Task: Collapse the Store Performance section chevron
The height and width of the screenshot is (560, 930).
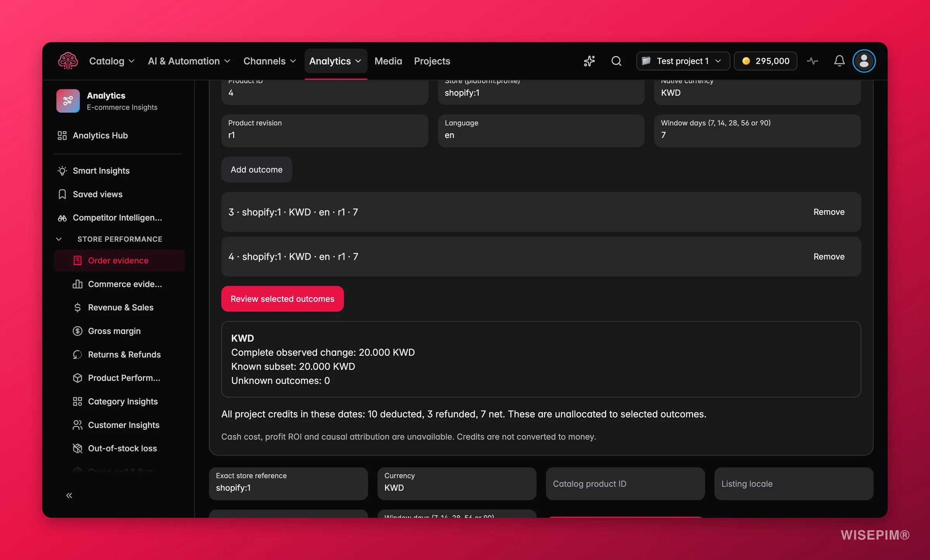Action: click(59, 239)
